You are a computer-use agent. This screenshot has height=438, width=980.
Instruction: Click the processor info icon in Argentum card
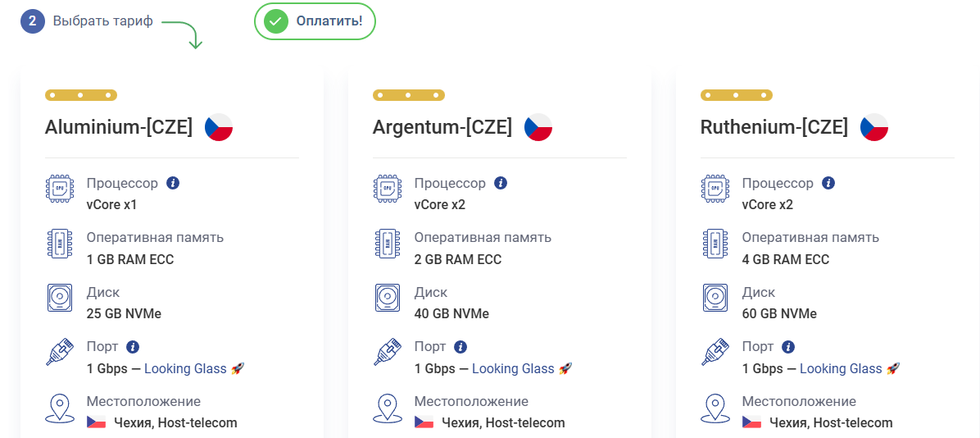tap(501, 183)
